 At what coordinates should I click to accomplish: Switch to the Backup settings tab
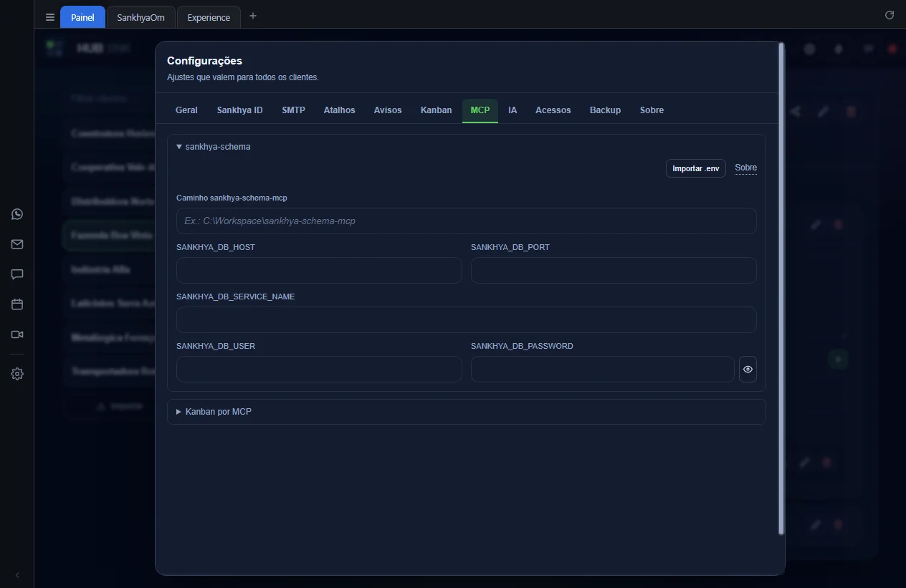click(605, 110)
